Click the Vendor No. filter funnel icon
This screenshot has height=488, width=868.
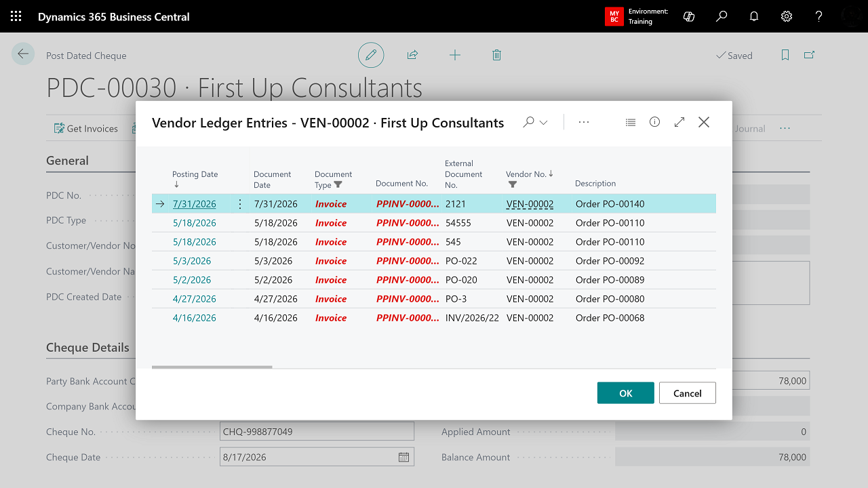(513, 184)
